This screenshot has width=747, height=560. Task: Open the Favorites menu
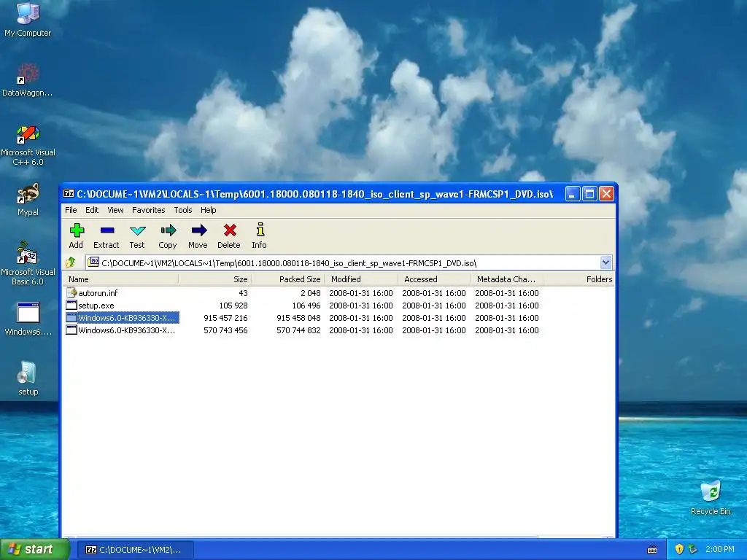(x=149, y=210)
